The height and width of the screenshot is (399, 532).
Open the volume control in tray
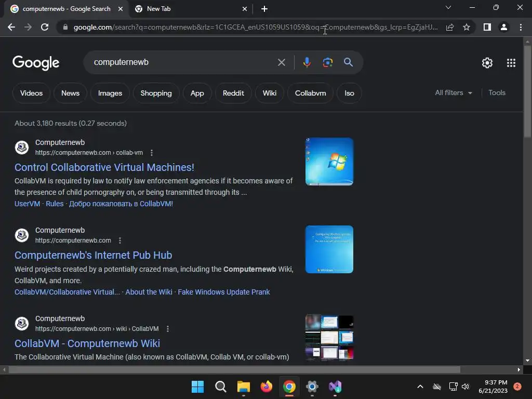point(465,387)
